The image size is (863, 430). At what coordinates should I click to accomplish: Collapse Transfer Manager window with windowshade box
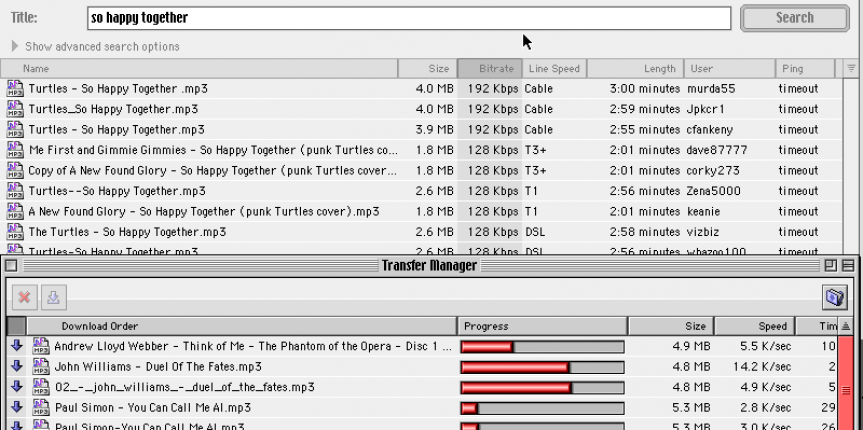(x=848, y=265)
